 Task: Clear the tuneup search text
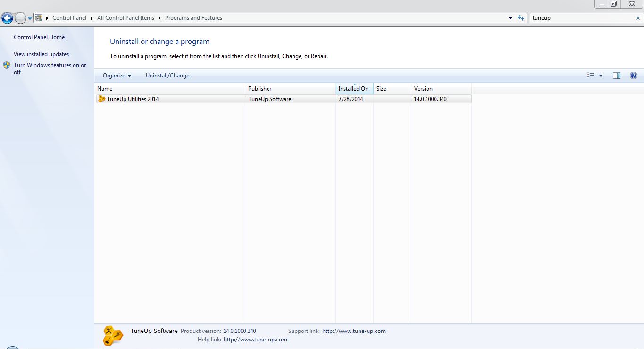638,18
